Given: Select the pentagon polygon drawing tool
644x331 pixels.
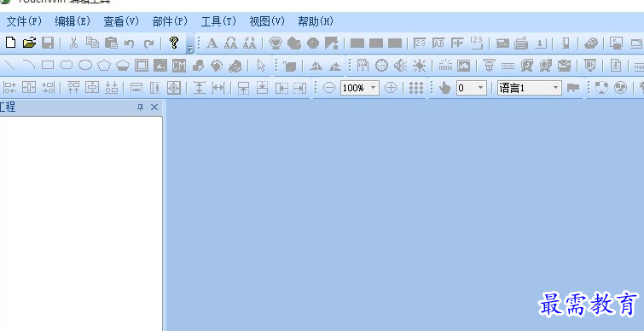Looking at the screenshot, I should coord(104,66).
